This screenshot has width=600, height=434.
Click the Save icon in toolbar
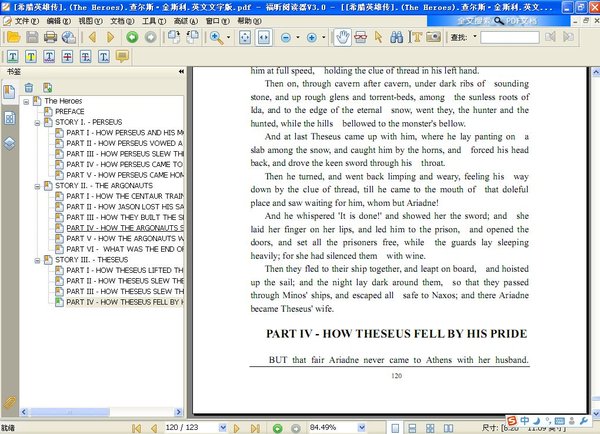point(31,37)
